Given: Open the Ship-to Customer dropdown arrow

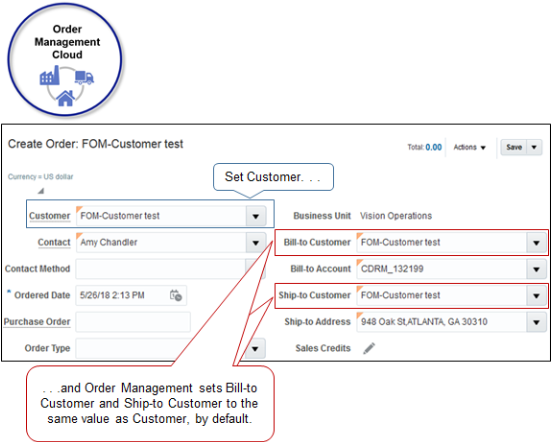Looking at the screenshot, I should (536, 295).
